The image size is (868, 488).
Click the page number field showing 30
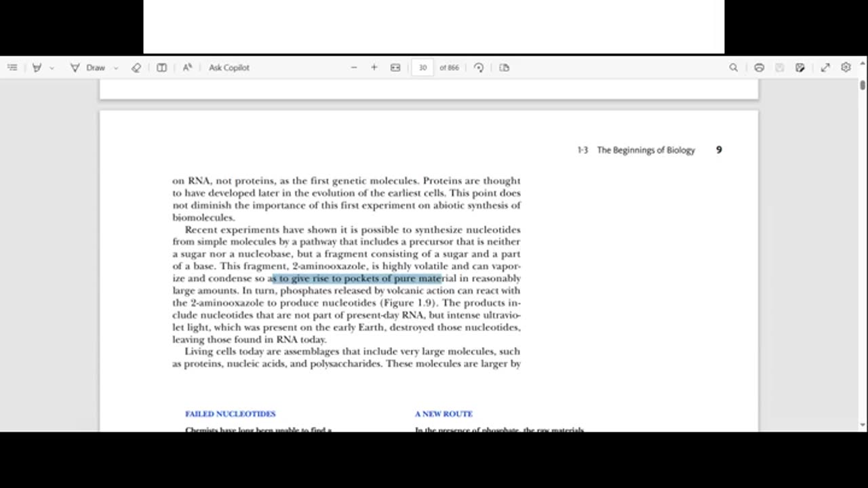click(422, 68)
